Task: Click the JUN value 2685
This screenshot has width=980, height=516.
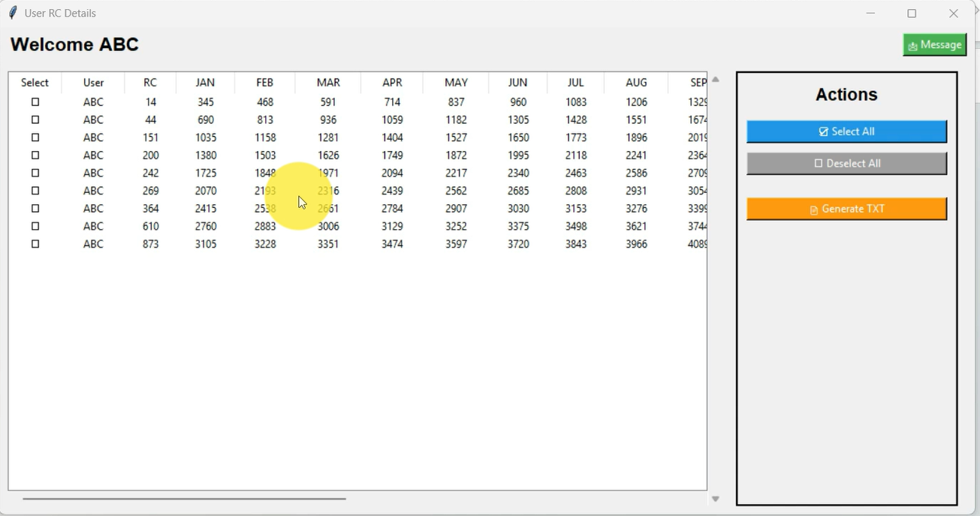Action: pos(518,191)
